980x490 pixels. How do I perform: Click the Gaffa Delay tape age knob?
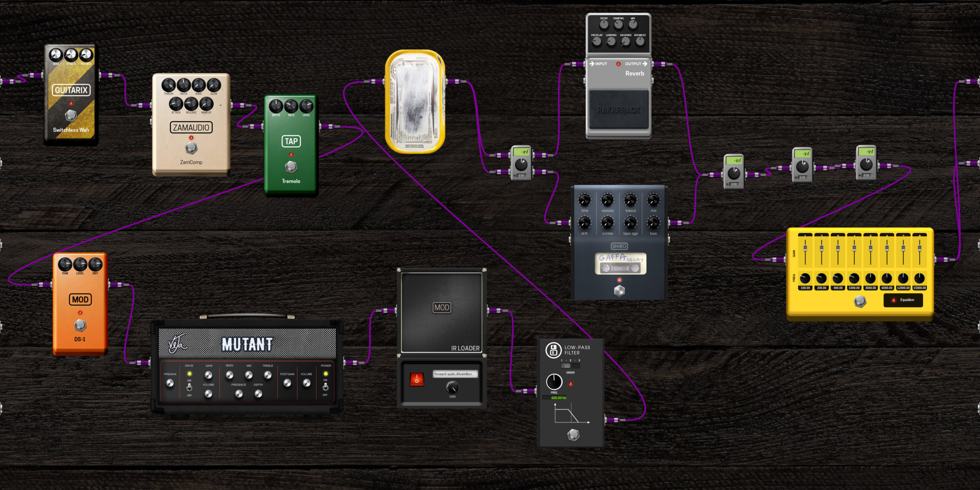click(x=631, y=223)
